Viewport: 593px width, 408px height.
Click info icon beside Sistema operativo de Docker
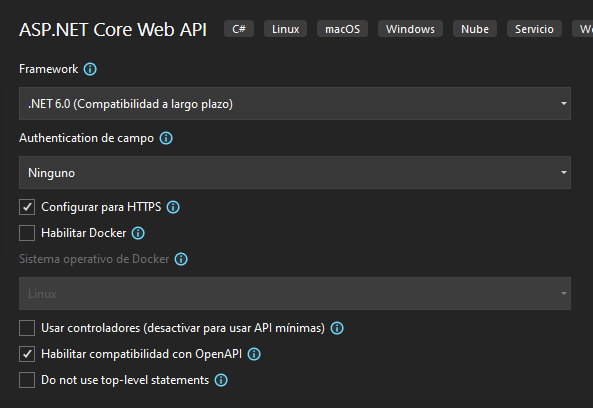coord(181,259)
